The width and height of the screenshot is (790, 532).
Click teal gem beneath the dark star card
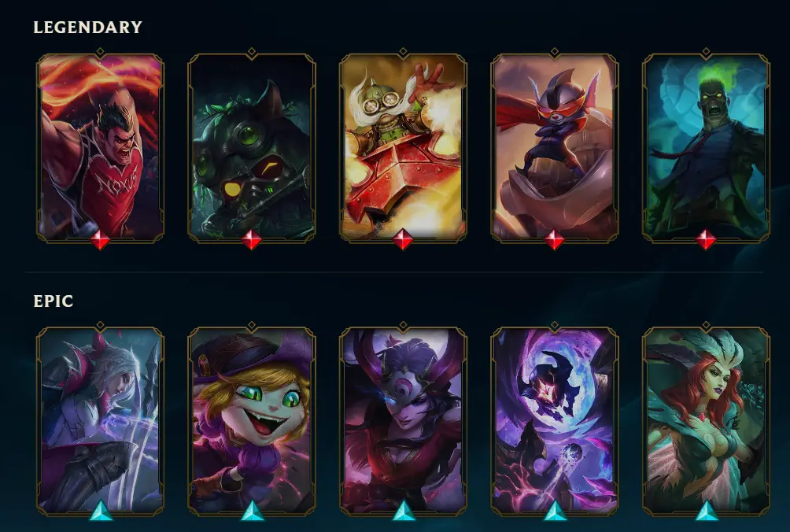coord(556,511)
